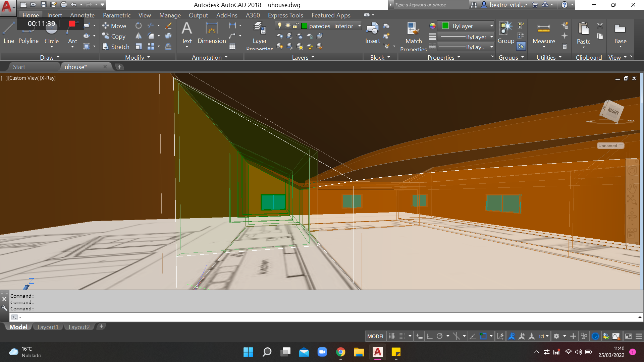The width and height of the screenshot is (644, 362).
Task: Toggle group selection on/off in Groups panel
Action: click(521, 46)
